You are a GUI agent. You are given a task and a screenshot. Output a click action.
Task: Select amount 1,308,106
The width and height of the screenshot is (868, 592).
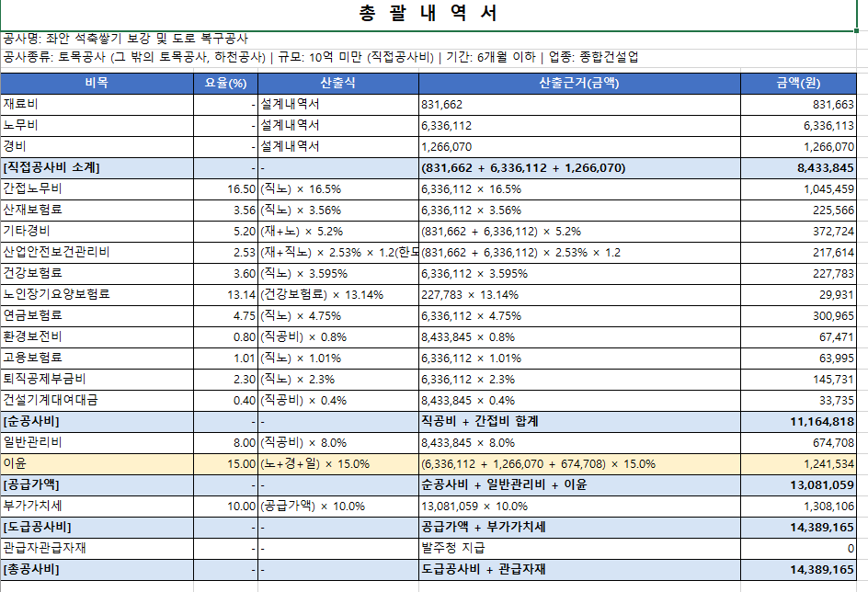click(x=798, y=506)
